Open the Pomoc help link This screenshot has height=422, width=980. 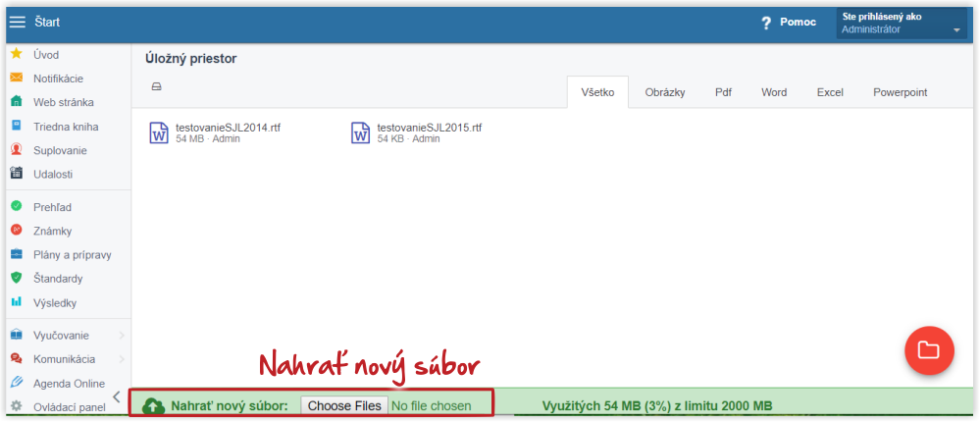coord(798,23)
